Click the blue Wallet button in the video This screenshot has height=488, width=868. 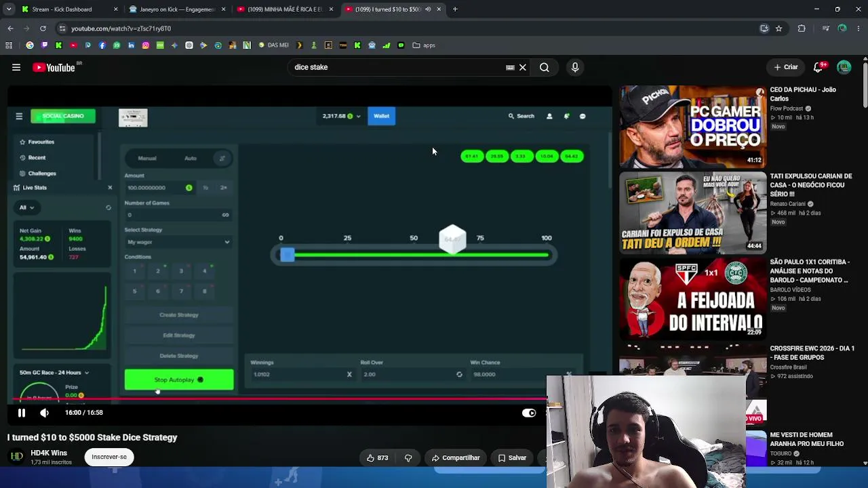(382, 117)
